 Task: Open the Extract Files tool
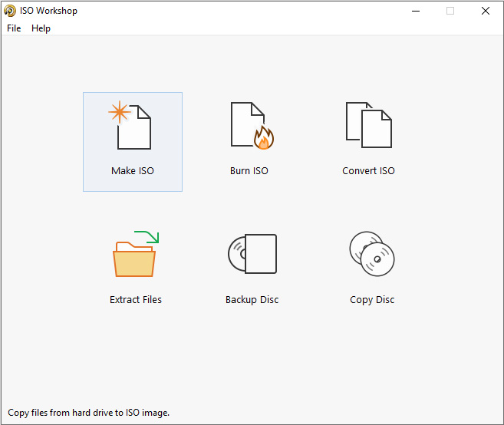coord(135,268)
